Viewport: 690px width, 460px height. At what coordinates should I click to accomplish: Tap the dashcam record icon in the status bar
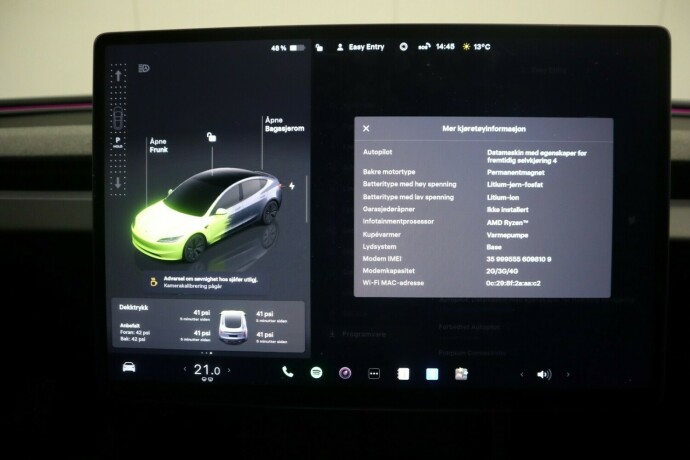pyautogui.click(x=403, y=46)
